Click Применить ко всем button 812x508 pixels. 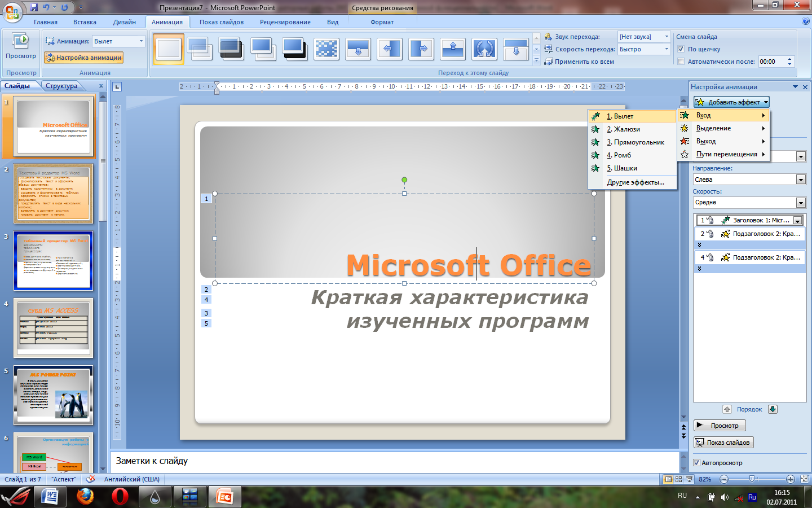[579, 62]
